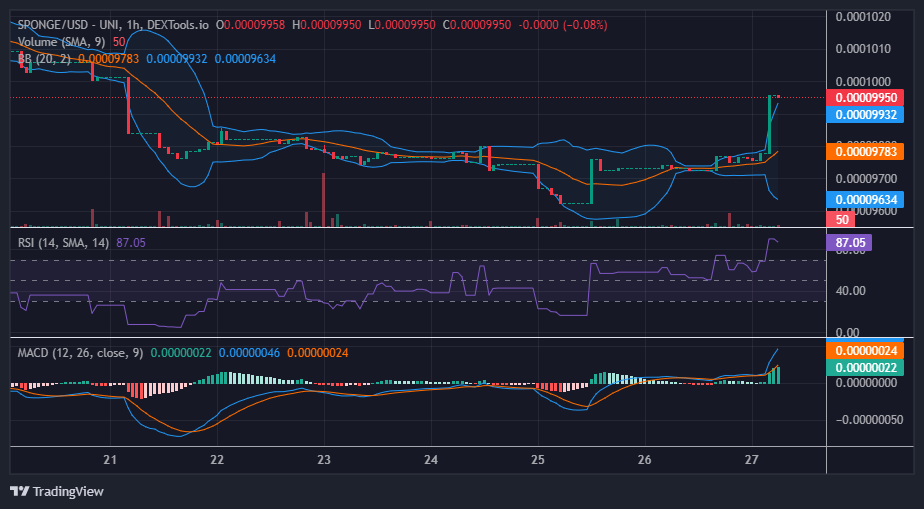Click the TradingView logo
924x509 pixels.
tap(19, 491)
